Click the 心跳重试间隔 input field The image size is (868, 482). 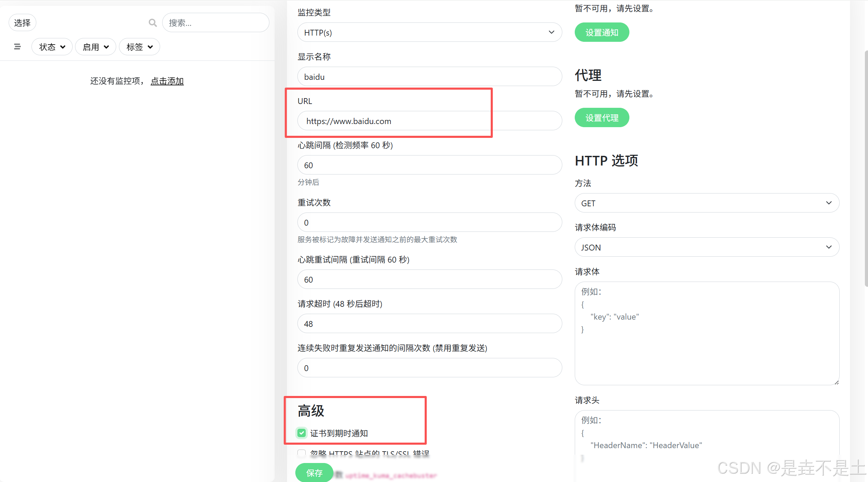430,280
